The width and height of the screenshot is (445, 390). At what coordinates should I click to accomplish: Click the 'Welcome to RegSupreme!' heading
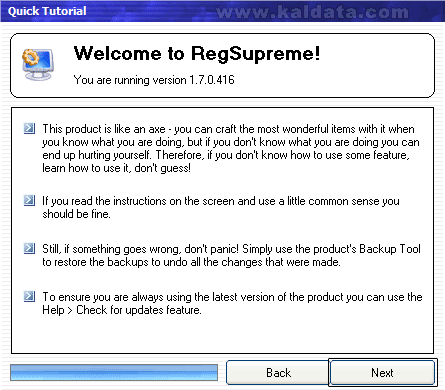point(197,54)
